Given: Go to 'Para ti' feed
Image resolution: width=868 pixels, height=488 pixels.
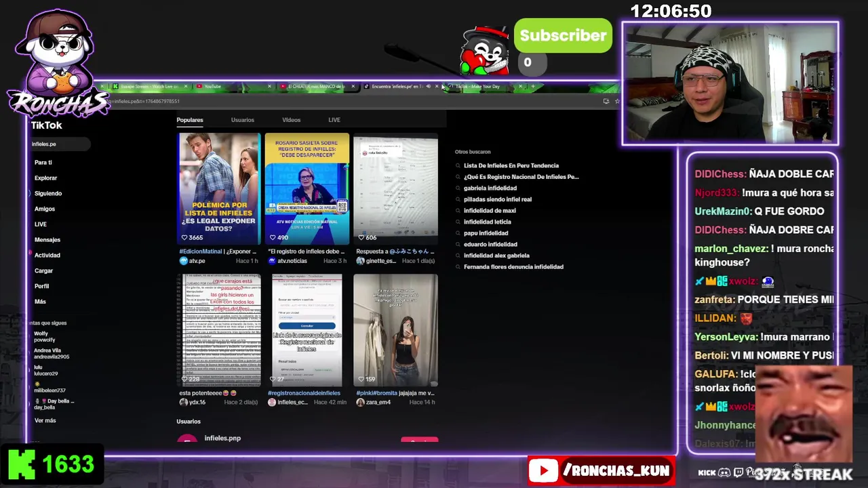Looking at the screenshot, I should pyautogui.click(x=43, y=163).
